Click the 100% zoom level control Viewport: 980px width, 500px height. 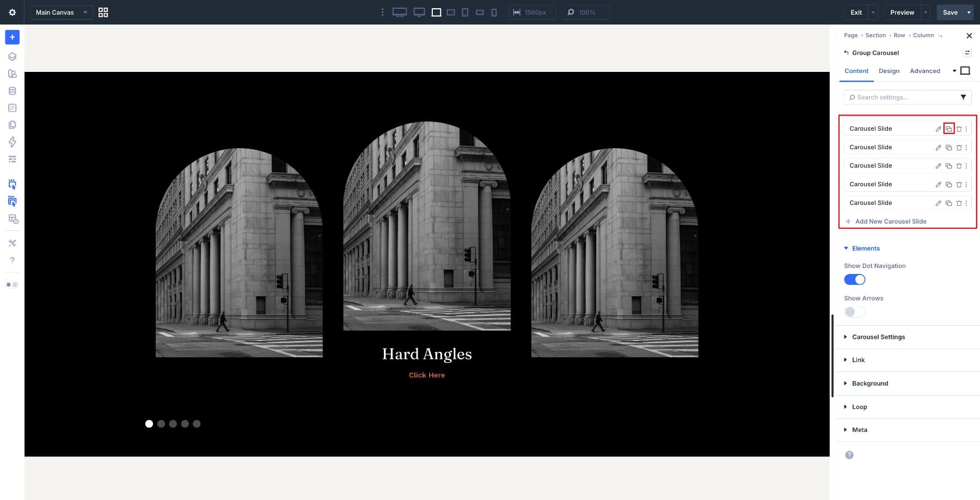(x=585, y=12)
